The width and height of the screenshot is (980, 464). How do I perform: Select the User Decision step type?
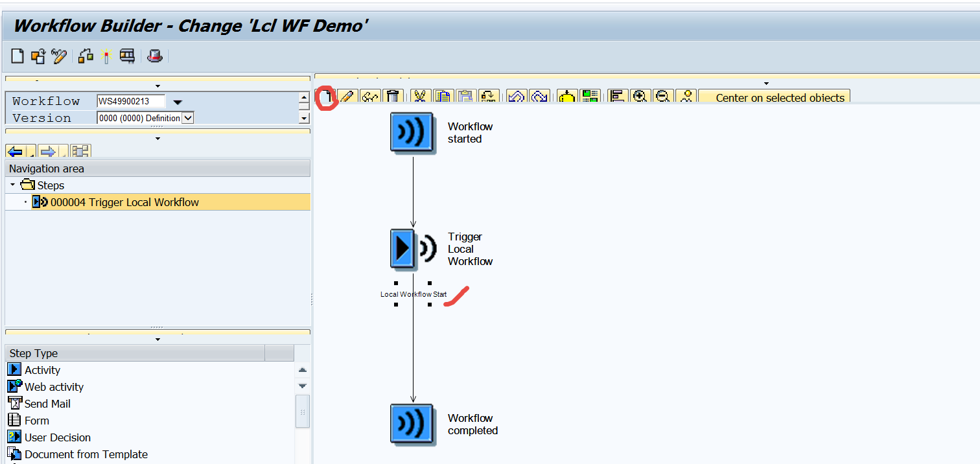[x=49, y=437]
